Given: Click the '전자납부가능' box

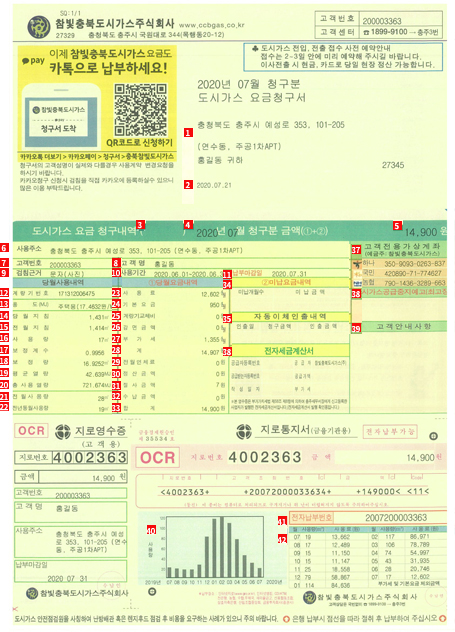Looking at the screenshot, I should click(x=390, y=432).
